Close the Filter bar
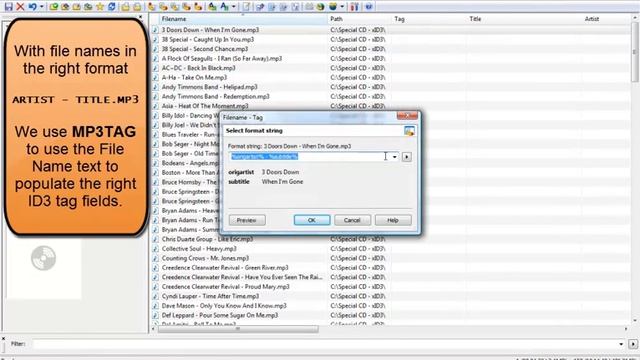640x360 pixels. [x=3, y=339]
